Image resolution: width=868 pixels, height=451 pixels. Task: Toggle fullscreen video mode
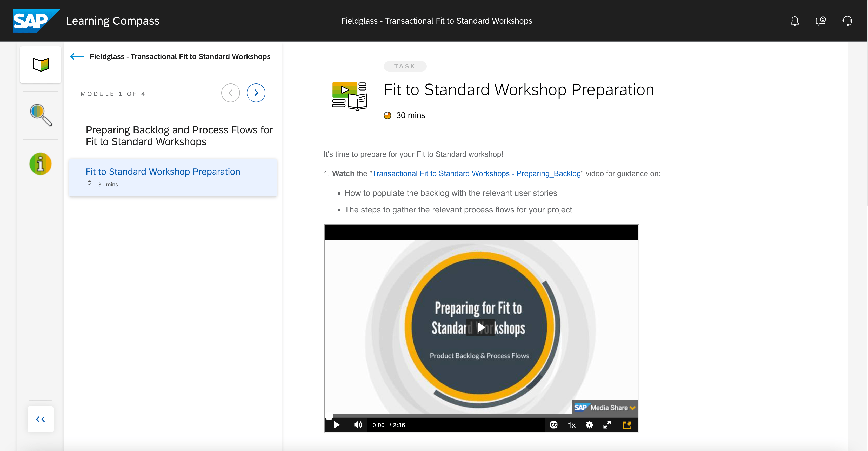tap(607, 425)
